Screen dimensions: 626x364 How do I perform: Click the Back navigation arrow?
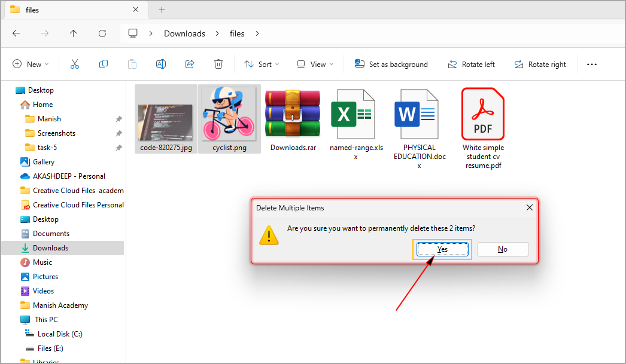(16, 33)
